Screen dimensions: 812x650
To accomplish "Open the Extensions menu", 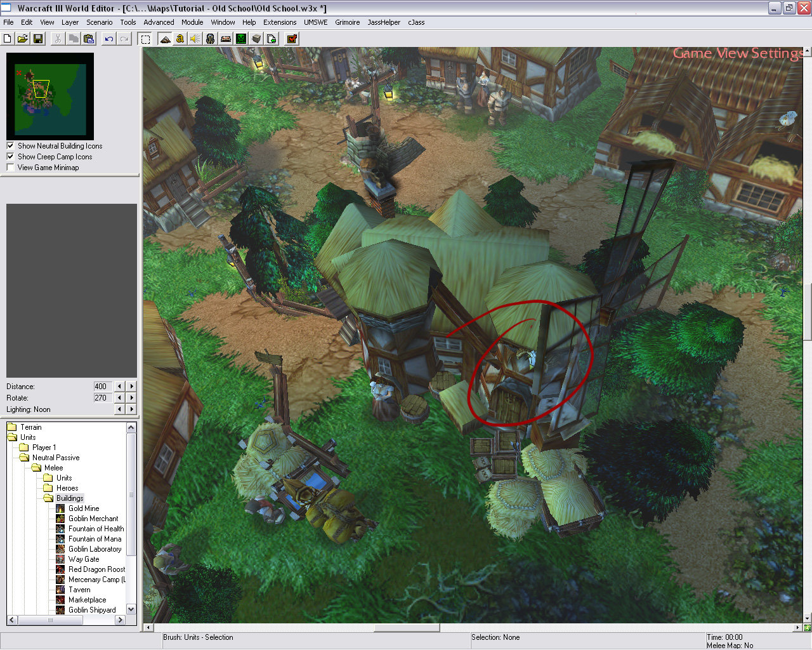I will [280, 22].
